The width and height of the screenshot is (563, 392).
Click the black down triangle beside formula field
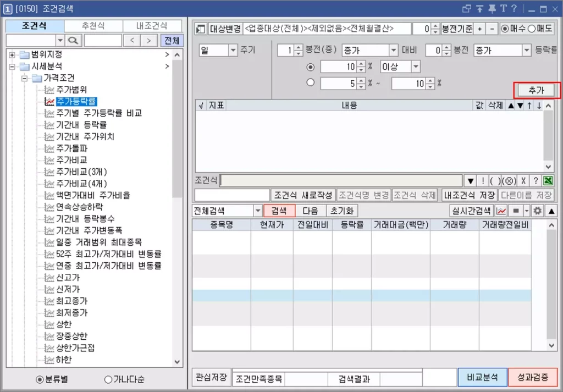pyautogui.click(x=471, y=180)
